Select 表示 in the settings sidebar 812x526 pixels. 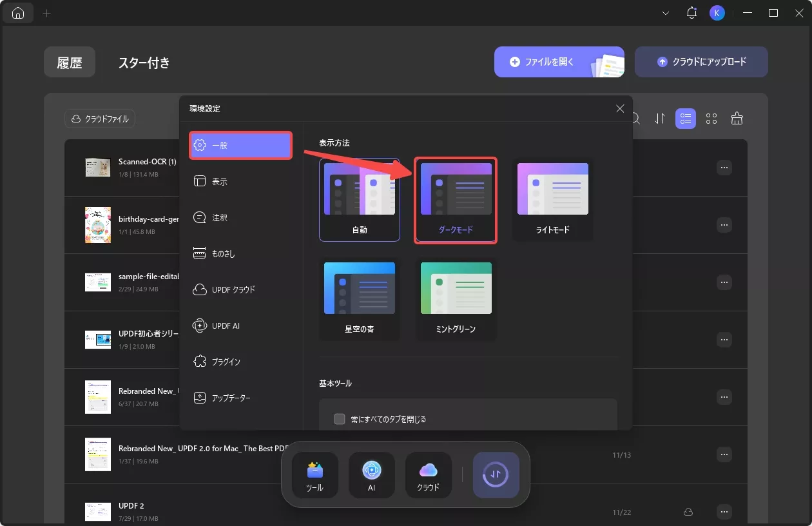tap(240, 181)
